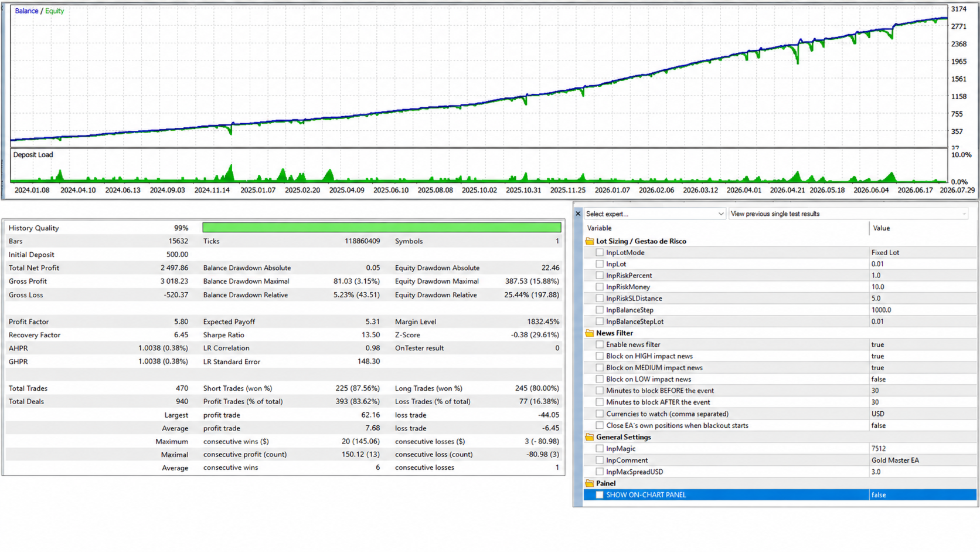
Task: Tick the InpMagic checkbox
Action: (x=600, y=449)
